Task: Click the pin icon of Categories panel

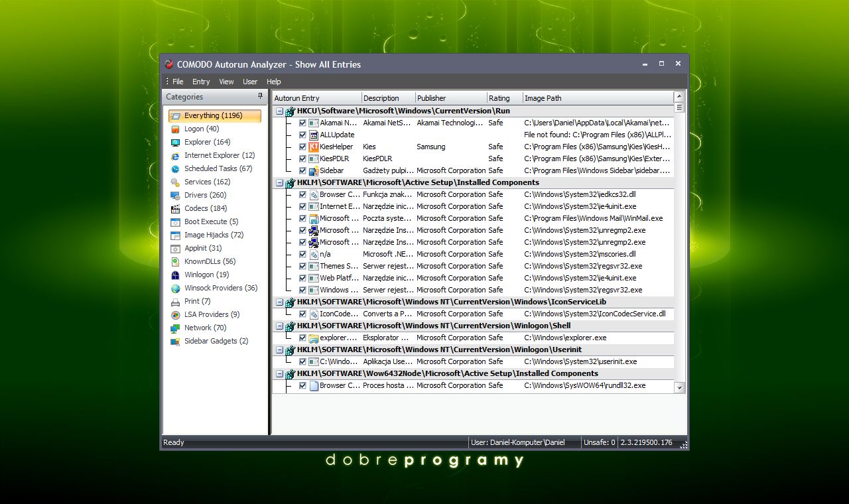Action: [x=260, y=97]
